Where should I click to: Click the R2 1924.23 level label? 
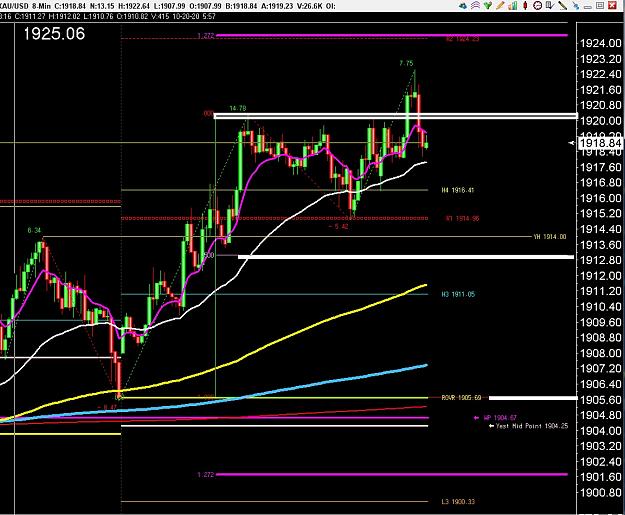[x=462, y=39]
